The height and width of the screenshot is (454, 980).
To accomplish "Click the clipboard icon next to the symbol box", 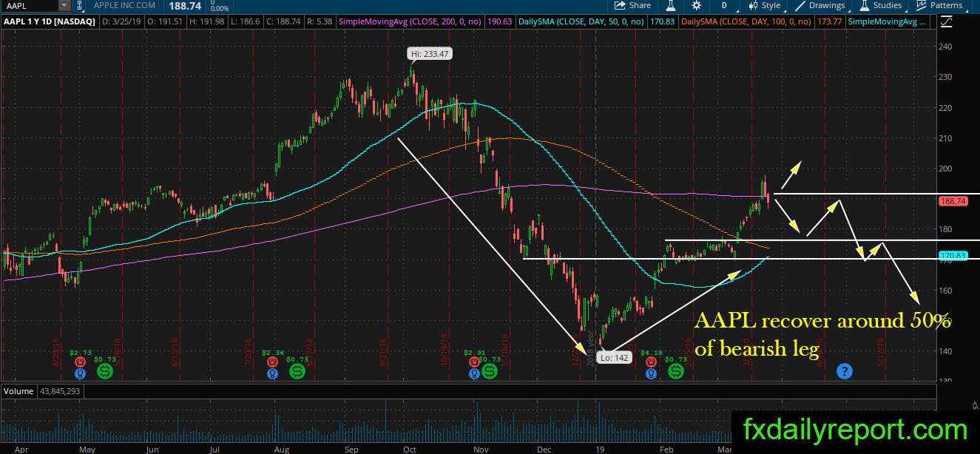I will coord(79,5).
